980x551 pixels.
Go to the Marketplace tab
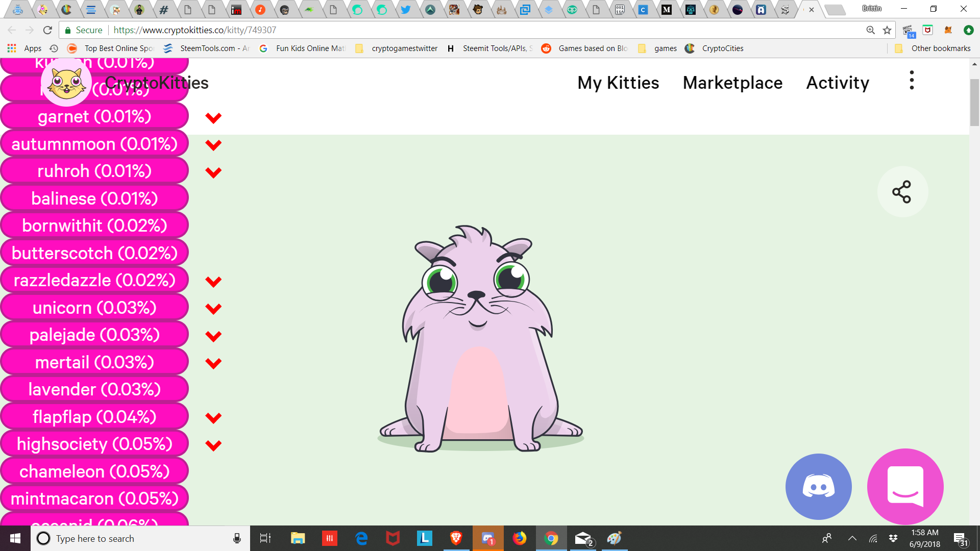pyautogui.click(x=732, y=83)
